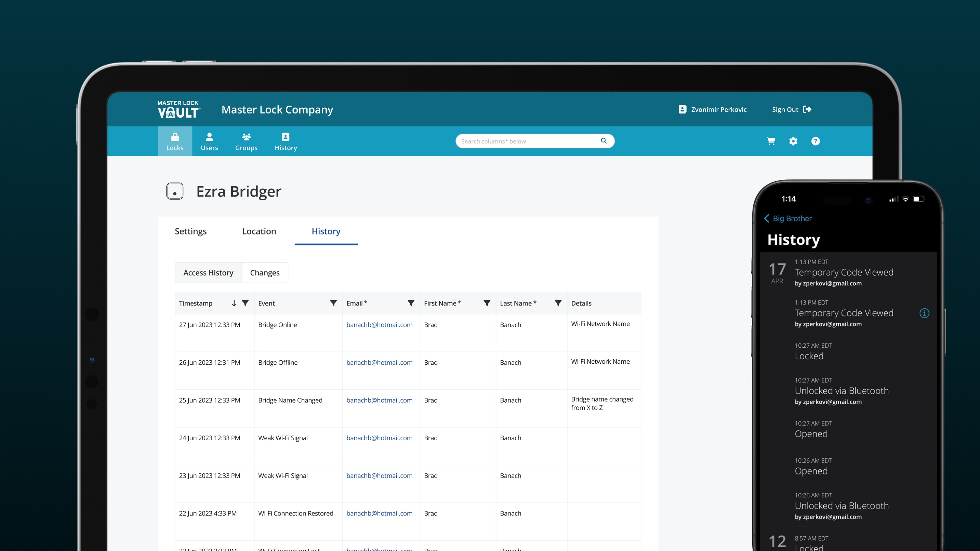Screen dimensions: 980x551
Task: Switch to the Changes view
Action: click(265, 273)
